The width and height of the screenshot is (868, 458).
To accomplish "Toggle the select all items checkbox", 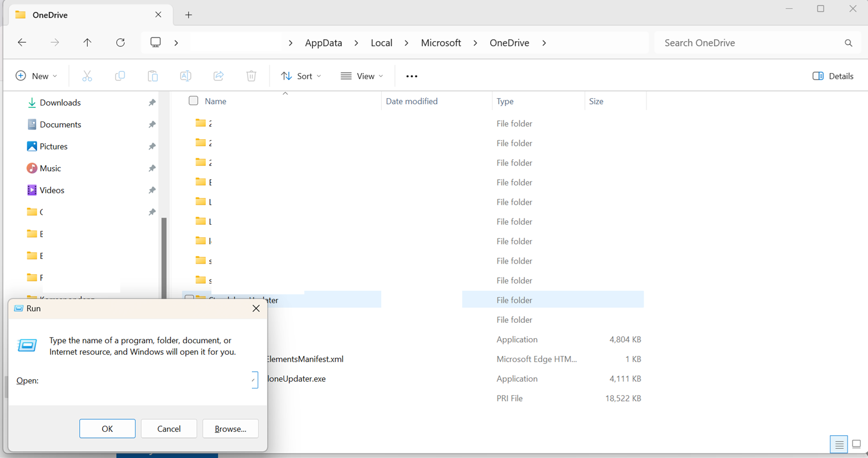I will (x=193, y=101).
